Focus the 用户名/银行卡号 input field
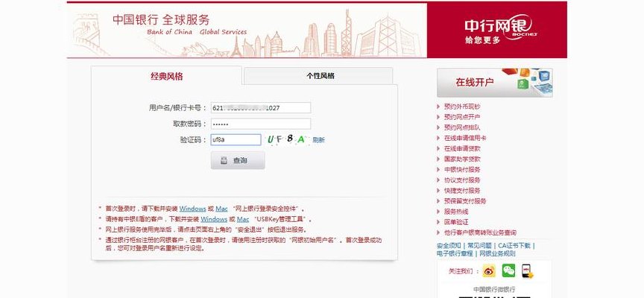Viewport: 644px width, 298px height. 261,108
